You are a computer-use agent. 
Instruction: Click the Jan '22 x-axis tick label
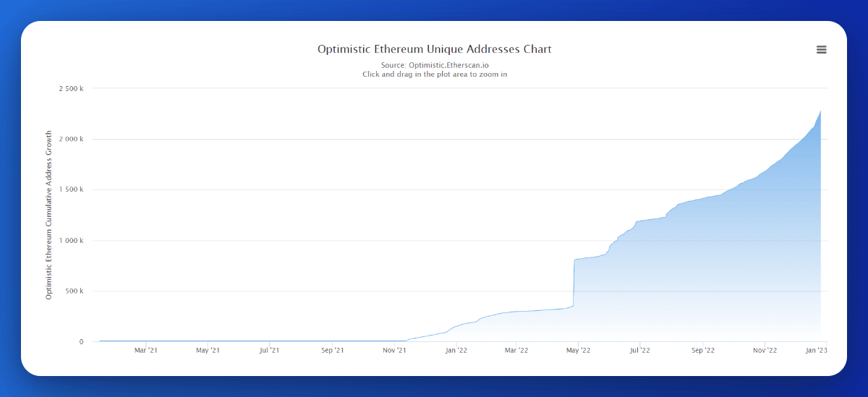(456, 350)
